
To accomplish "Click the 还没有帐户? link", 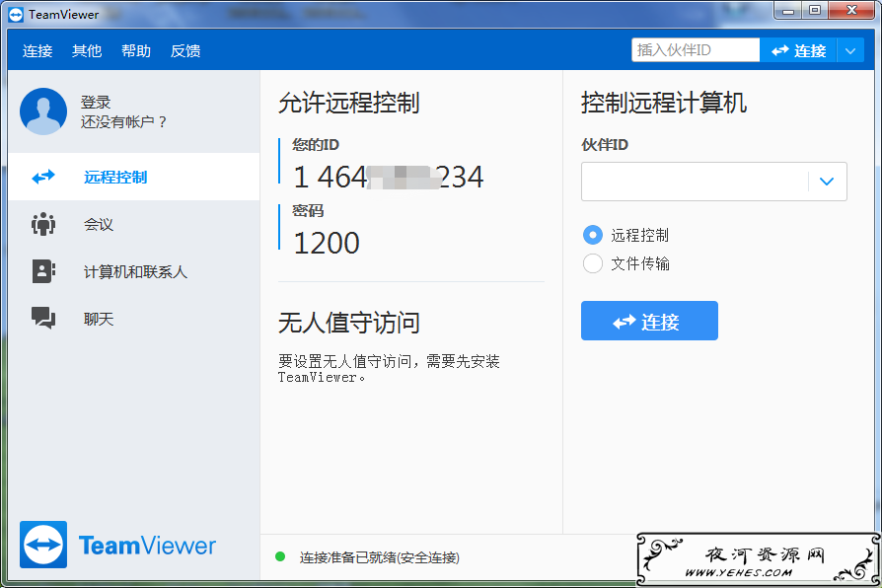I will 123,121.
